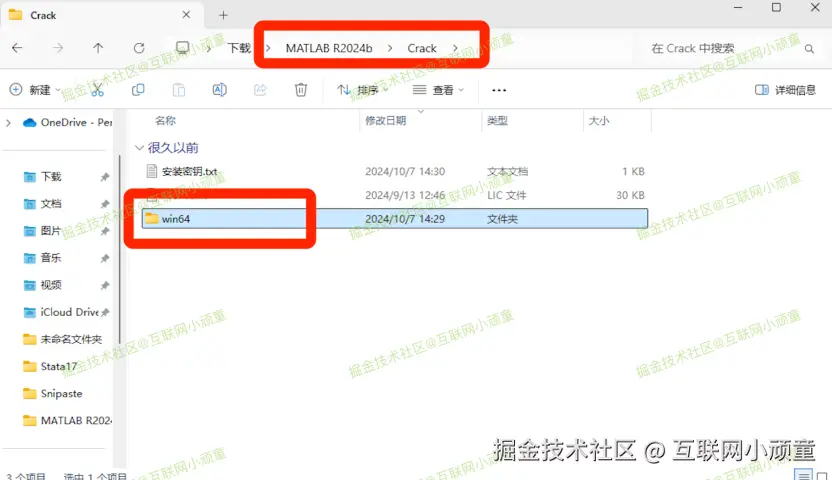Click the search magnifier icon
Image resolution: width=832 pixels, height=480 pixels.
[x=809, y=49]
